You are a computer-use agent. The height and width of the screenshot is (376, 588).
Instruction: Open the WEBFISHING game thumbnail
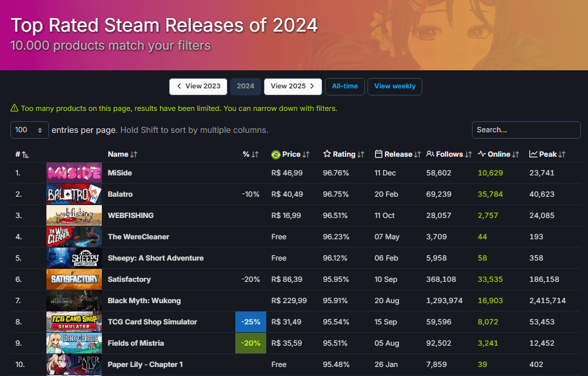pyautogui.click(x=74, y=215)
